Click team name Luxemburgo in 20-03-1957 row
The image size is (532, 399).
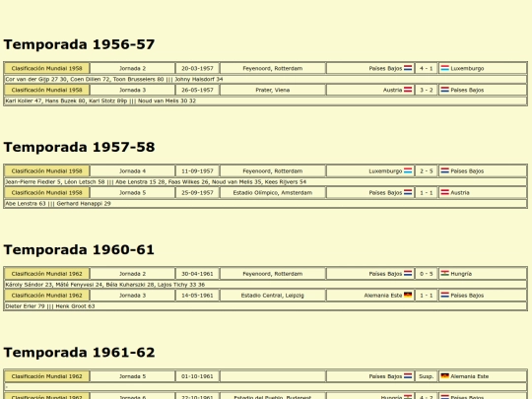(467, 68)
